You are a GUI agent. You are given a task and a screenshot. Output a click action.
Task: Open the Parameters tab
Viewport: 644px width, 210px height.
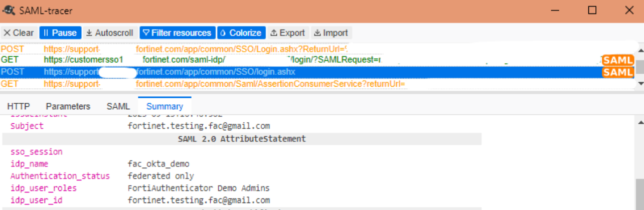(68, 106)
